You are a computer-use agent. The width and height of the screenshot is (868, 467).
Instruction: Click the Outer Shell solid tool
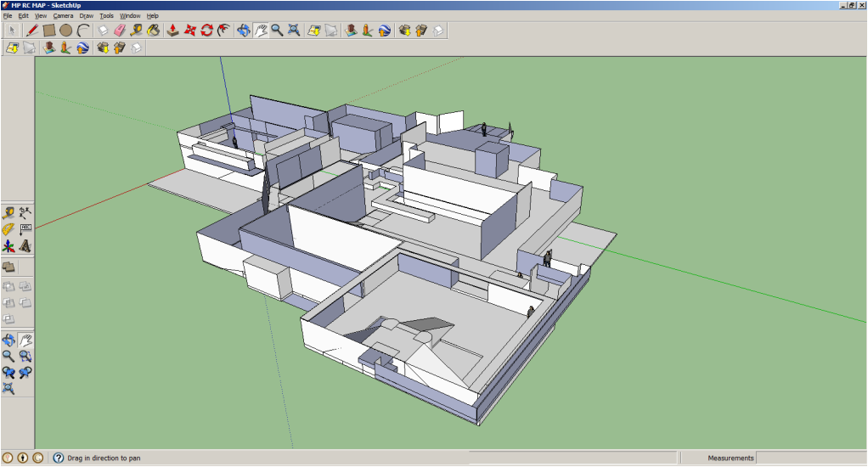[x=8, y=267]
